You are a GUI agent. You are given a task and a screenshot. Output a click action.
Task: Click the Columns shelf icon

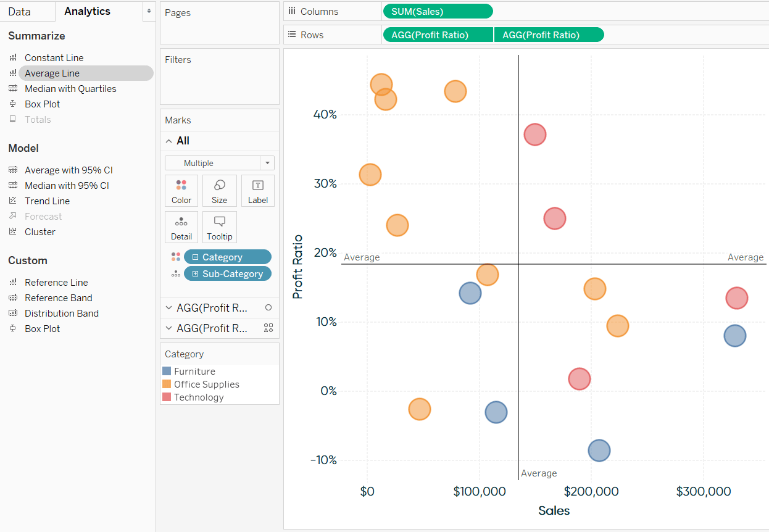coord(291,11)
